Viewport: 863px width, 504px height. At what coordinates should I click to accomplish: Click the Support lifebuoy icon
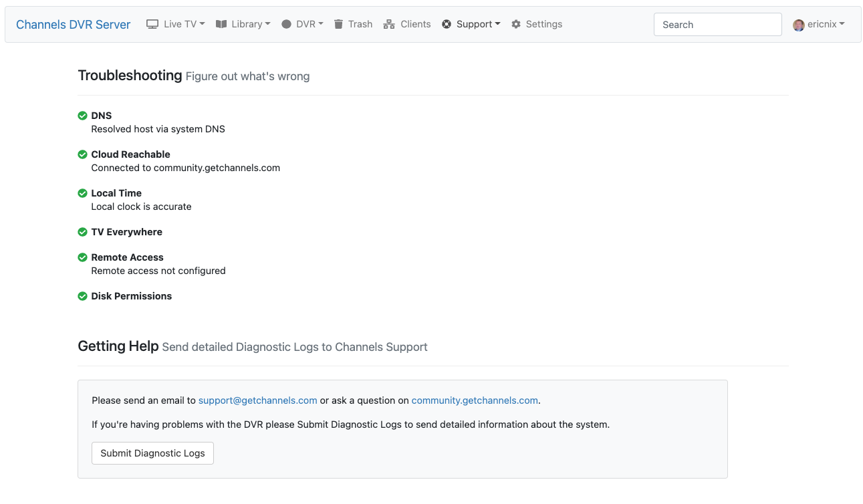pyautogui.click(x=447, y=24)
